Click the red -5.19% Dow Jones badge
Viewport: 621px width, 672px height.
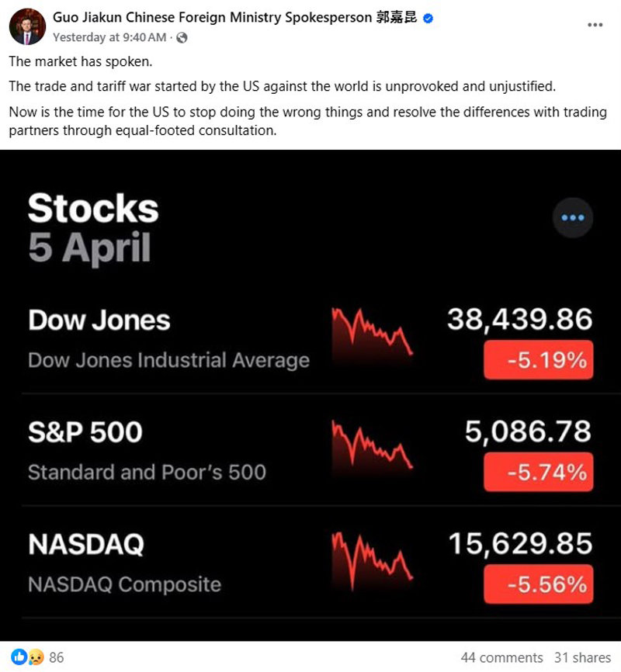[538, 360]
